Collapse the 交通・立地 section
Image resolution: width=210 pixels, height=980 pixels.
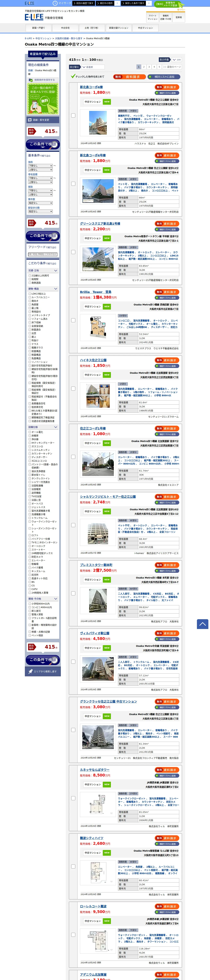[x=43, y=270]
